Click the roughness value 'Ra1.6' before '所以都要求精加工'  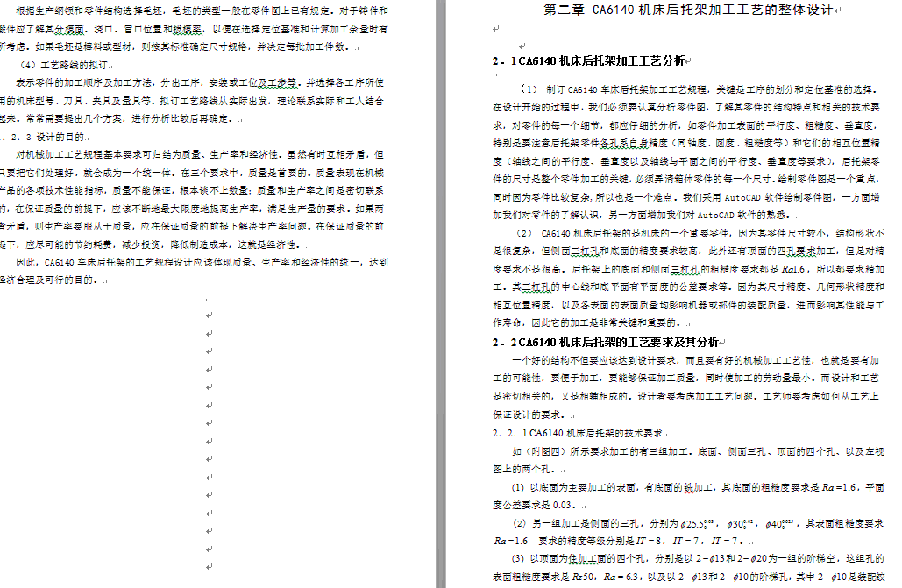coord(793,269)
